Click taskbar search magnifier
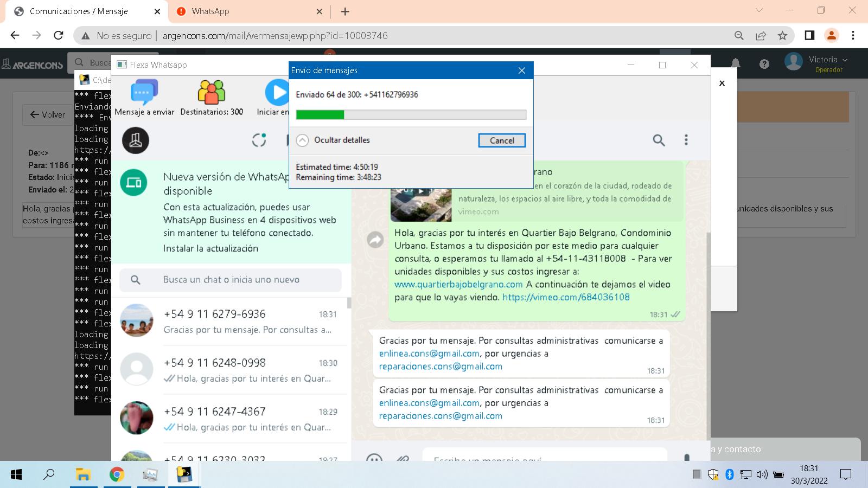868x488 pixels. coord(49,474)
